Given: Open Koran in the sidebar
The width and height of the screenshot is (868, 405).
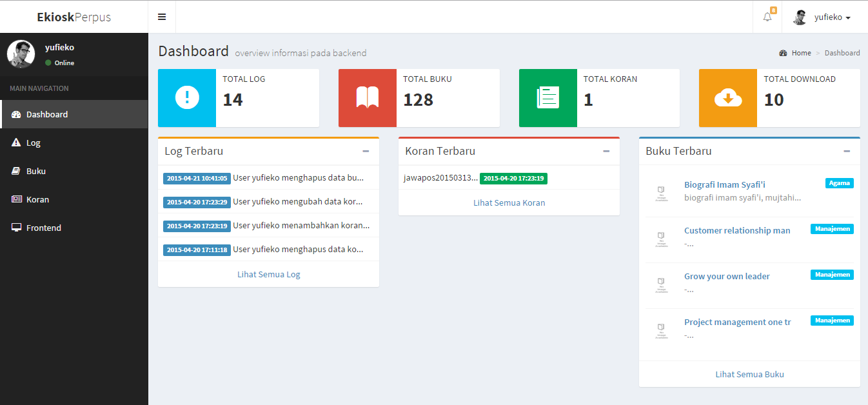Looking at the screenshot, I should click(x=74, y=199).
